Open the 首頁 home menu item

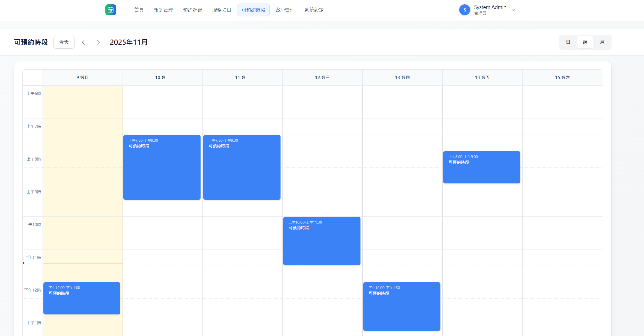139,10
